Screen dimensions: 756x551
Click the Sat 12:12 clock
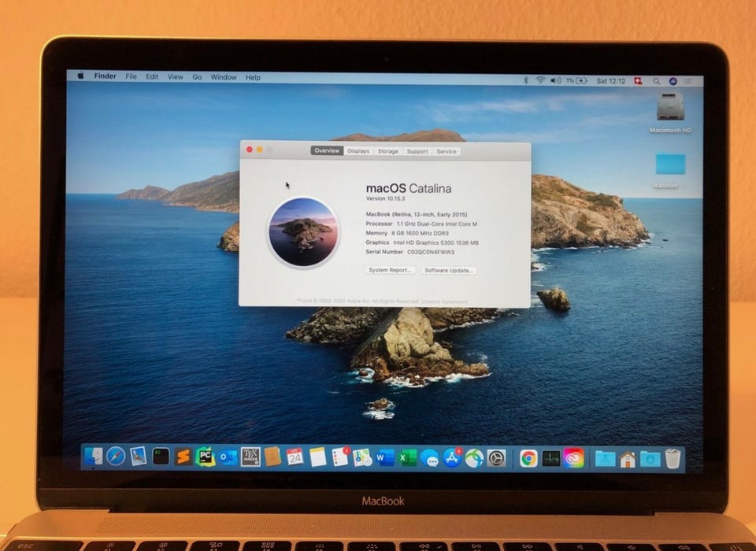[x=610, y=81]
